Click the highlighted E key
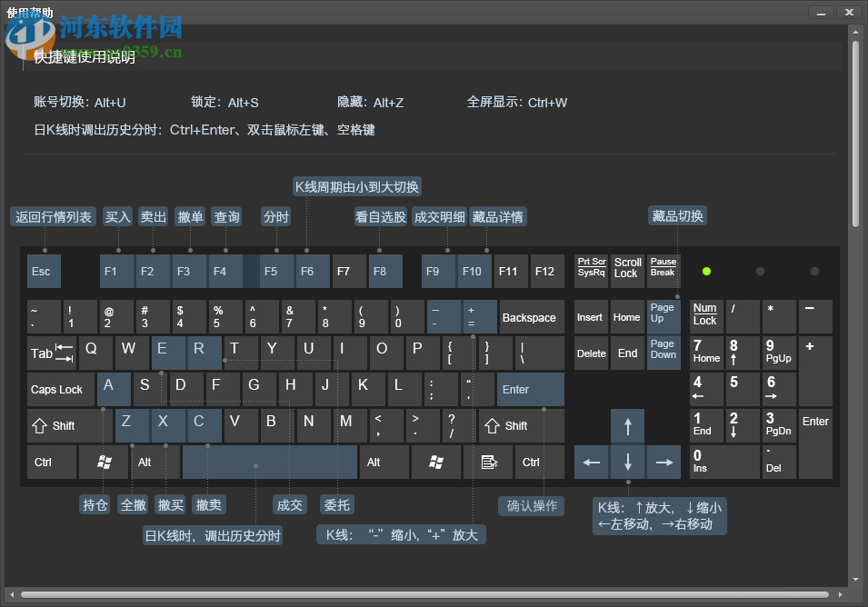The height and width of the screenshot is (607, 868). (169, 353)
